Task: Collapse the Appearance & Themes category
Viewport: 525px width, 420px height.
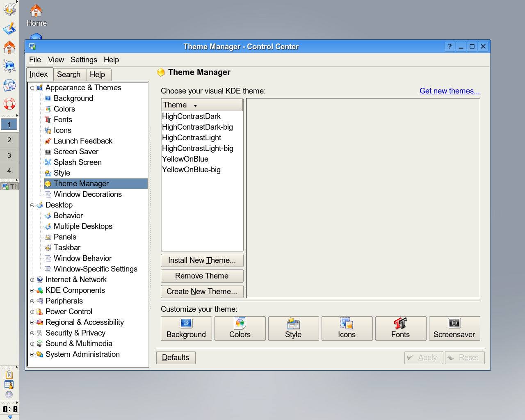Action: coord(32,88)
